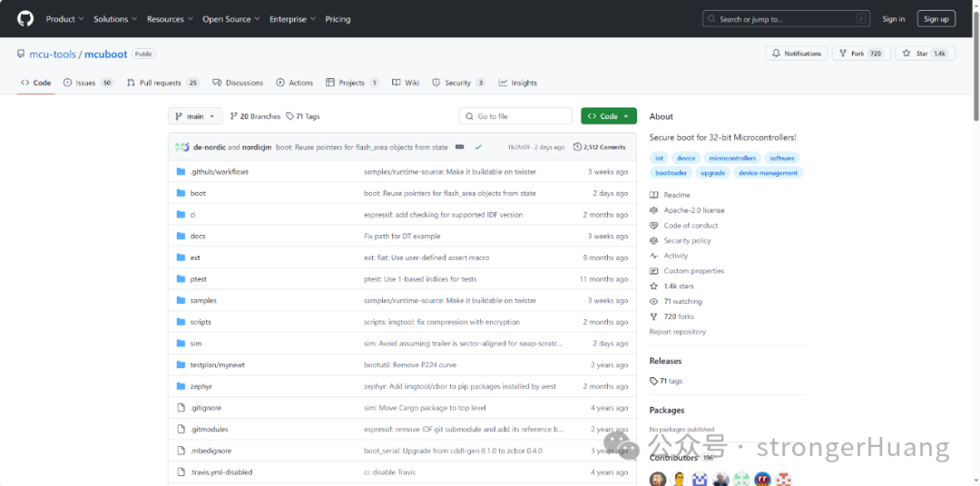Click the Notifications bell button
980x486 pixels.
coord(797,53)
